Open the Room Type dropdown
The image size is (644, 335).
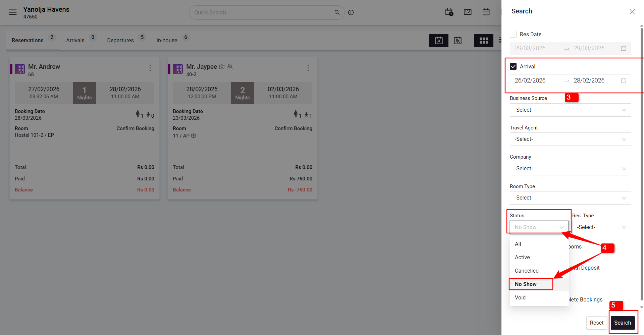pyautogui.click(x=571, y=198)
